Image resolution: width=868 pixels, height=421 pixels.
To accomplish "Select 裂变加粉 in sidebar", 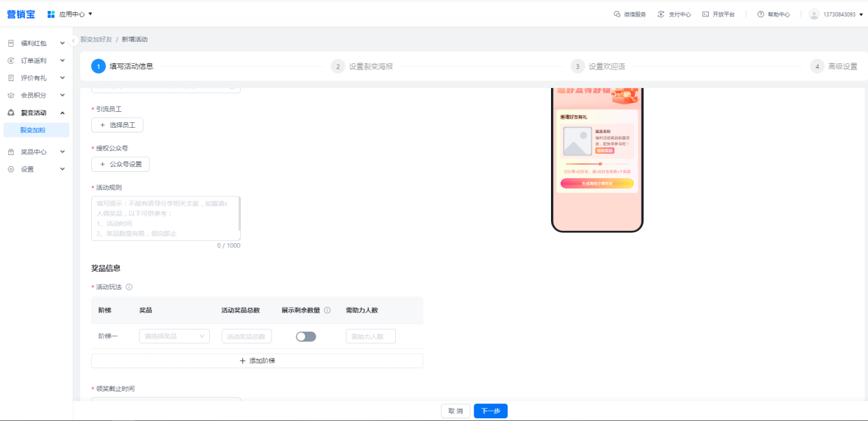I will (33, 130).
